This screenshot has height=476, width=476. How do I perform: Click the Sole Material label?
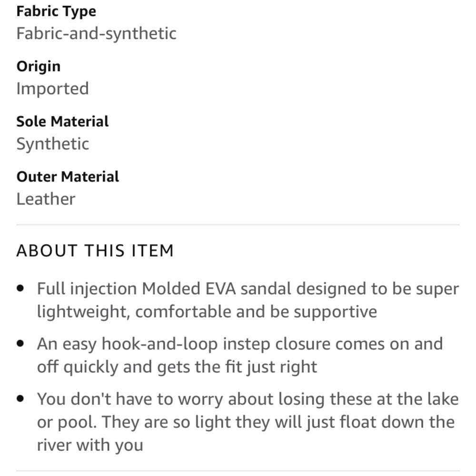pos(62,121)
